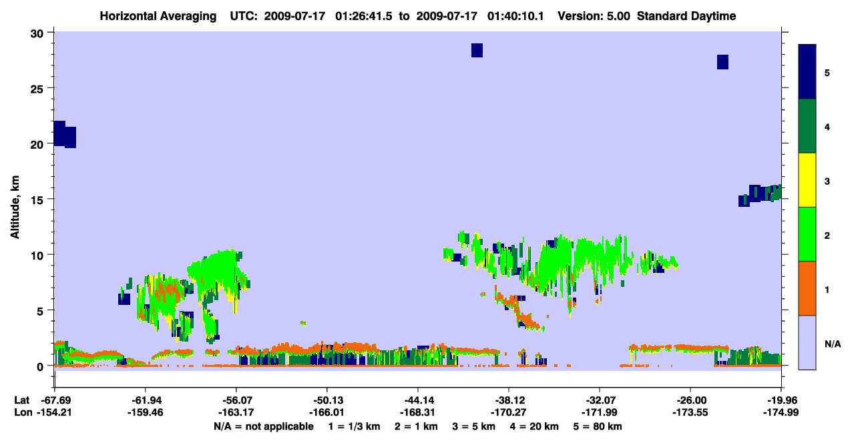
Task: Click the dark blue feature at 20 km, left edge
Action: 65,134
